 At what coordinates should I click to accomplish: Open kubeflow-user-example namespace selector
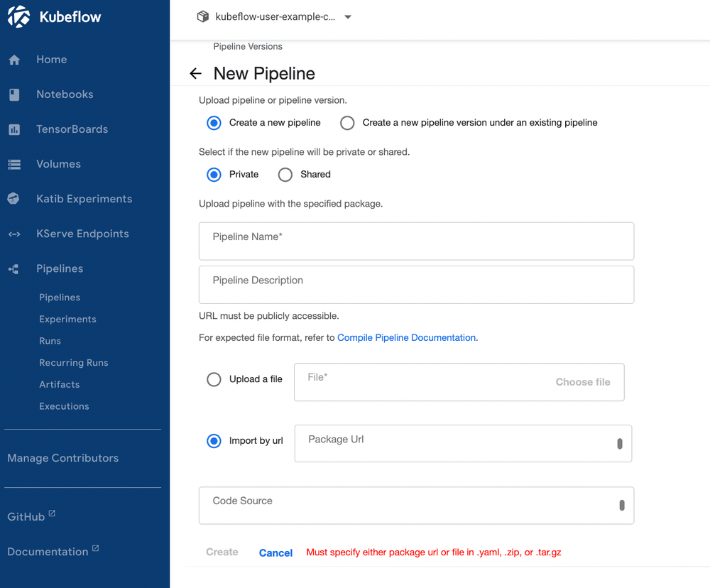click(x=274, y=17)
